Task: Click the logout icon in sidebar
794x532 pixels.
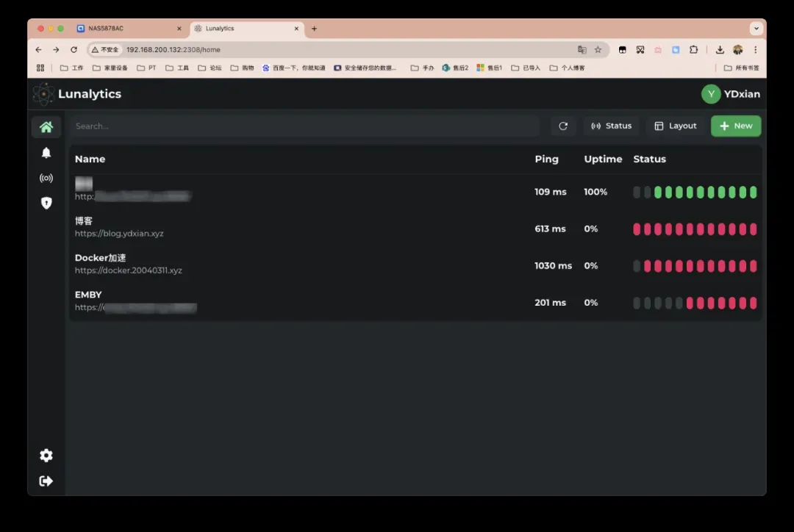Action: (46, 481)
